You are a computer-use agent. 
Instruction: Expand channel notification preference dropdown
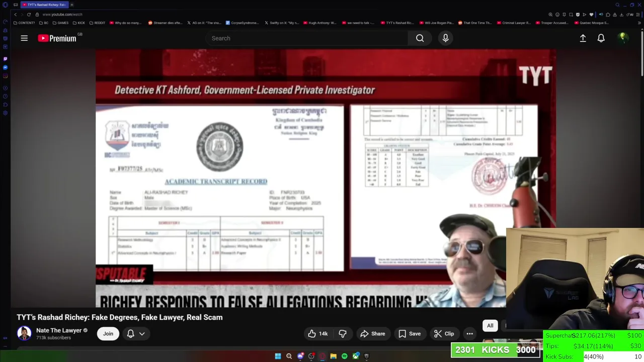[x=136, y=334]
